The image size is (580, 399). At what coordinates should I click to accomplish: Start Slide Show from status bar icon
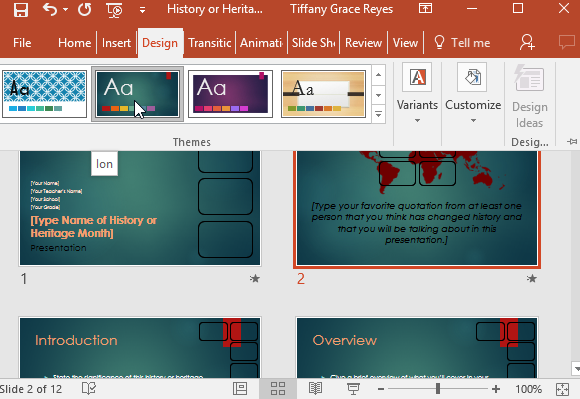point(353,389)
